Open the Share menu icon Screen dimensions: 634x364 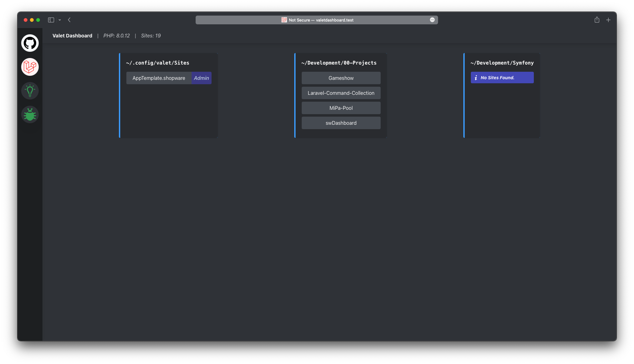(597, 20)
